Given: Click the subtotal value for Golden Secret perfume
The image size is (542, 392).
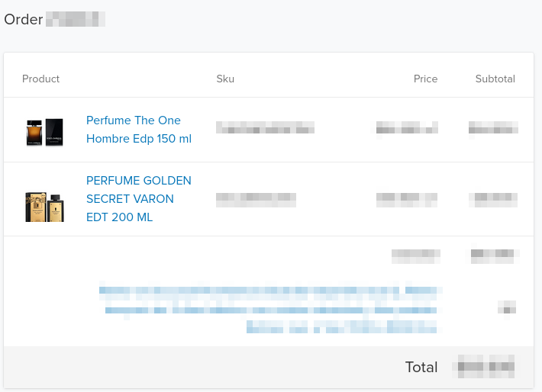Looking at the screenshot, I should pyautogui.click(x=495, y=200).
